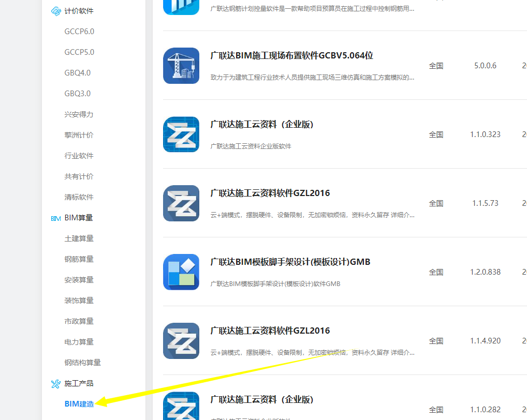Choose 市政算量 in the sidebar

pyautogui.click(x=79, y=322)
